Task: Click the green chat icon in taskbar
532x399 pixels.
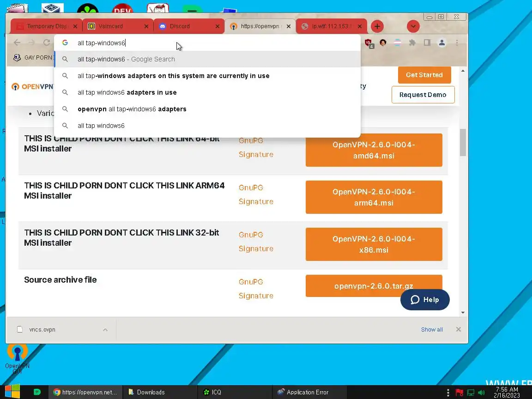Action: (37, 392)
